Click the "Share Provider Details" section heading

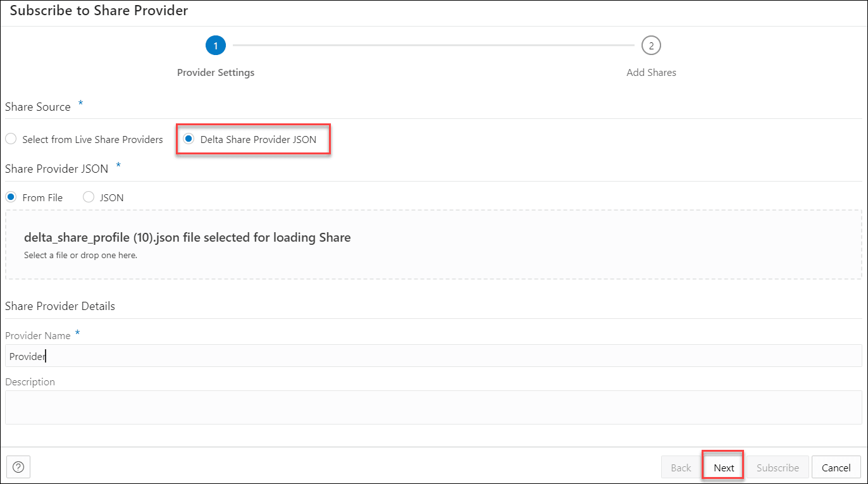59,306
